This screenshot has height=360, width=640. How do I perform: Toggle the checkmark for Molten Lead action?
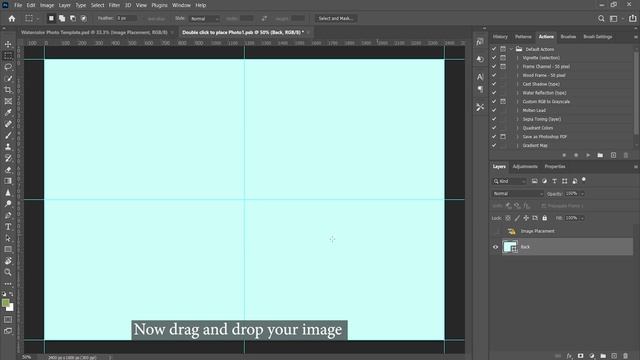pos(494,110)
